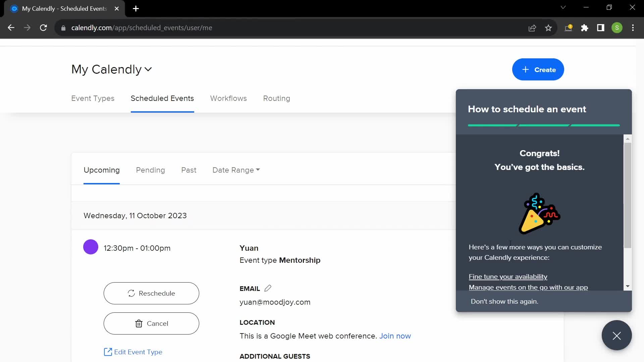
Task: Select the Pending events filter
Action: coord(151,170)
